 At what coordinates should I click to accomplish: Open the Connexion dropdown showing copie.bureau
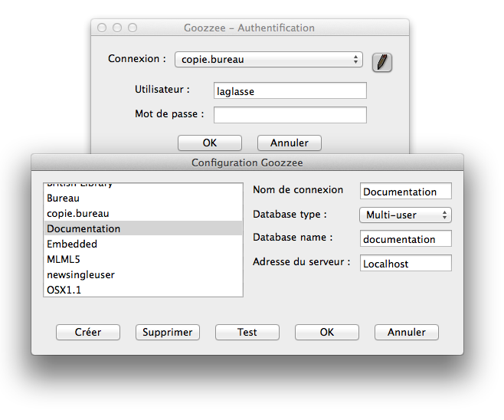tap(268, 60)
